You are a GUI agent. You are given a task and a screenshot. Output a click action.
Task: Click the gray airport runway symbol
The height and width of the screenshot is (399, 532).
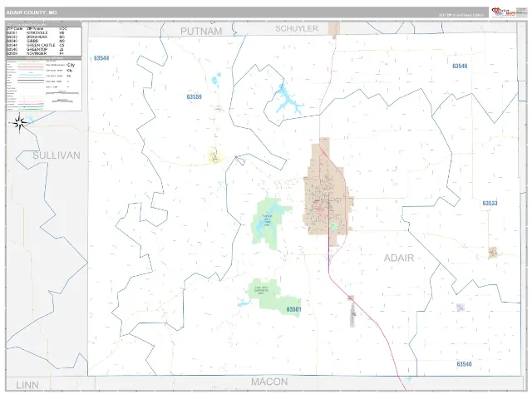pos(352,314)
